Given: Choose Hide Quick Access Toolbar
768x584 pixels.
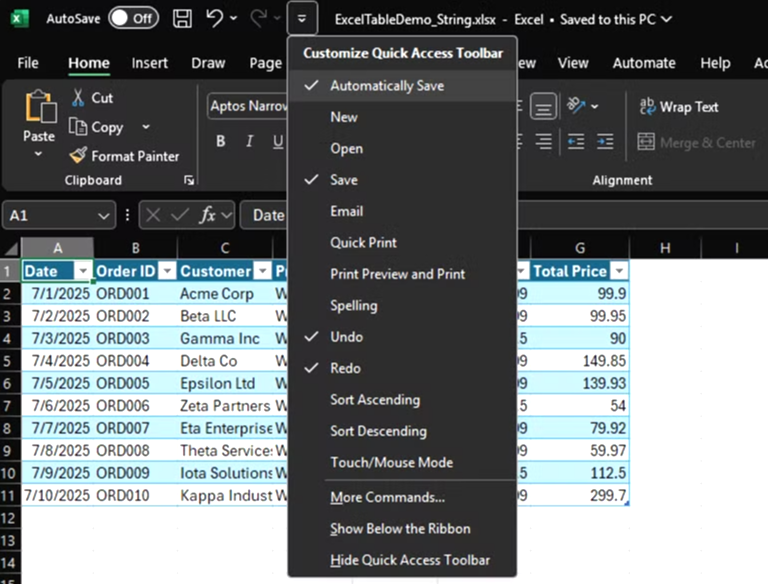Looking at the screenshot, I should click(x=402, y=560).
